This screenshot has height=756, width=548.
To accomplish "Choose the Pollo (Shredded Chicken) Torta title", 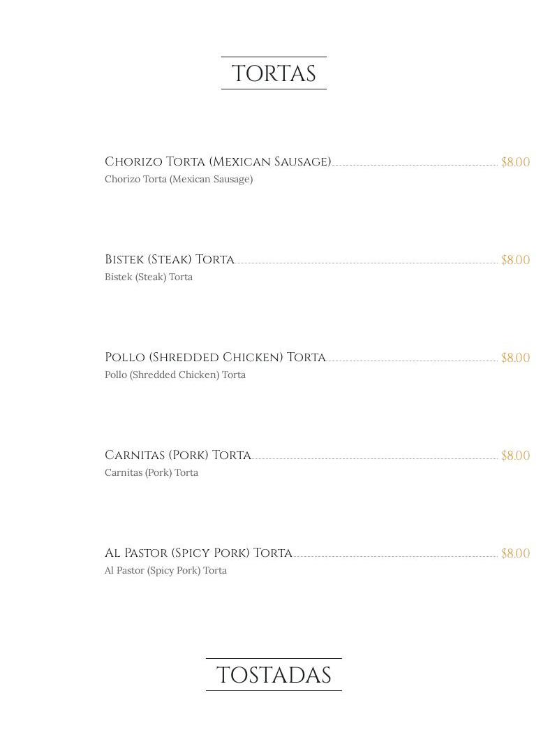I will point(215,357).
